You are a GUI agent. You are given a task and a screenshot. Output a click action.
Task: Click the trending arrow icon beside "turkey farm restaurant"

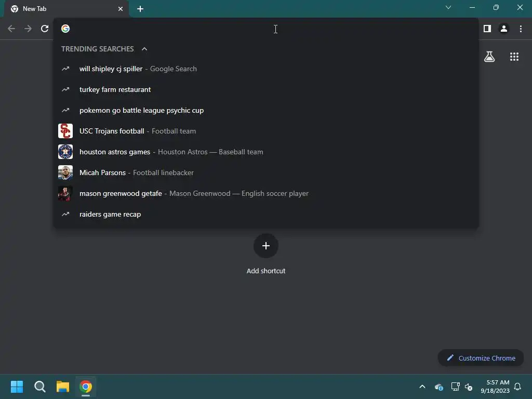pyautogui.click(x=65, y=89)
